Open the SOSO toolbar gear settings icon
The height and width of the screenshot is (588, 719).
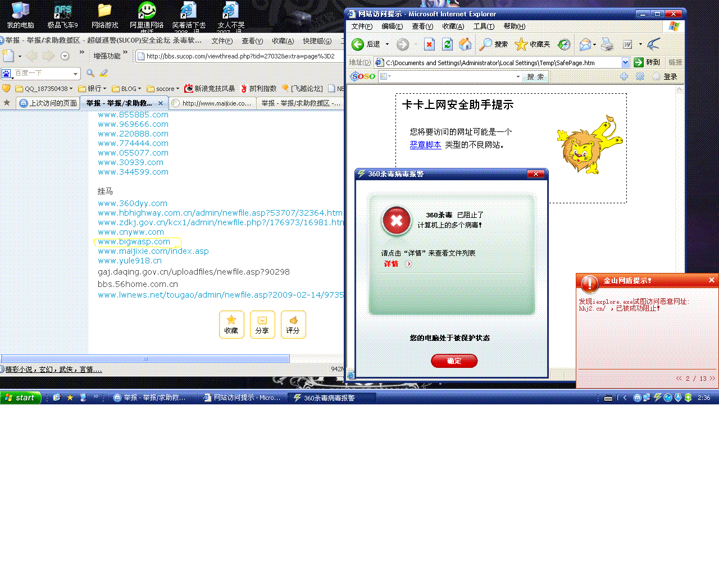point(640,76)
